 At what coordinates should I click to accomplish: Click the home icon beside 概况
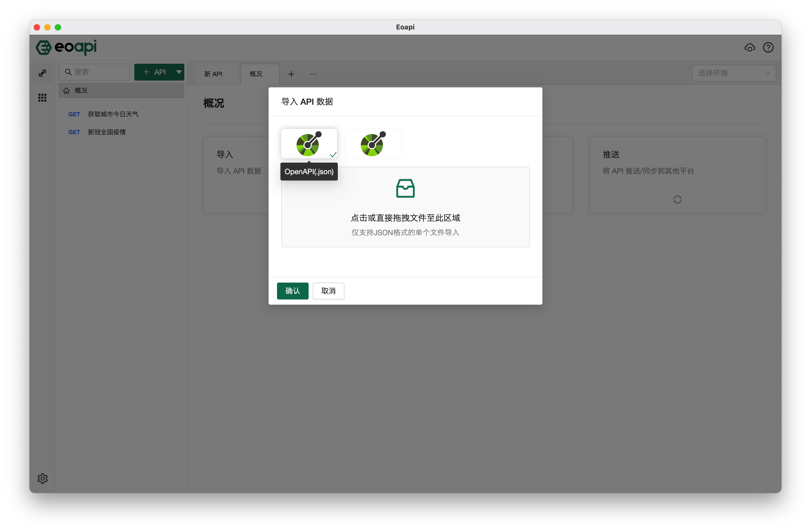click(66, 91)
